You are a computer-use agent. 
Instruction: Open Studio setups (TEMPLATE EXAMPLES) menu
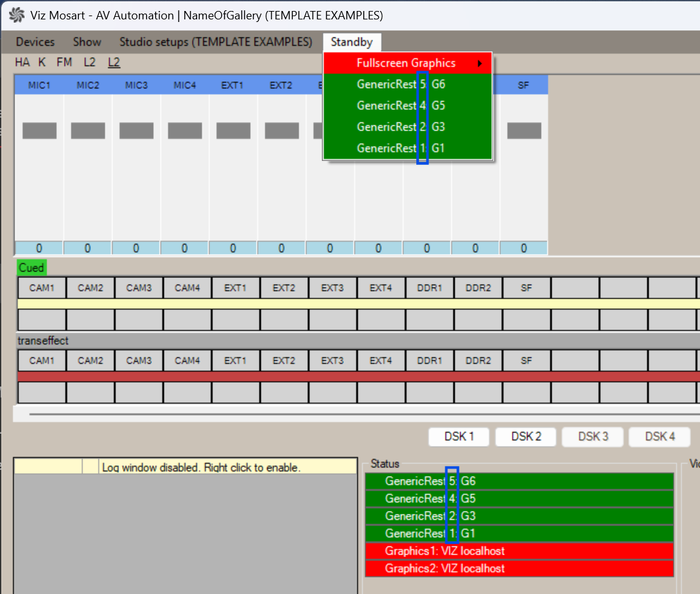tap(215, 42)
